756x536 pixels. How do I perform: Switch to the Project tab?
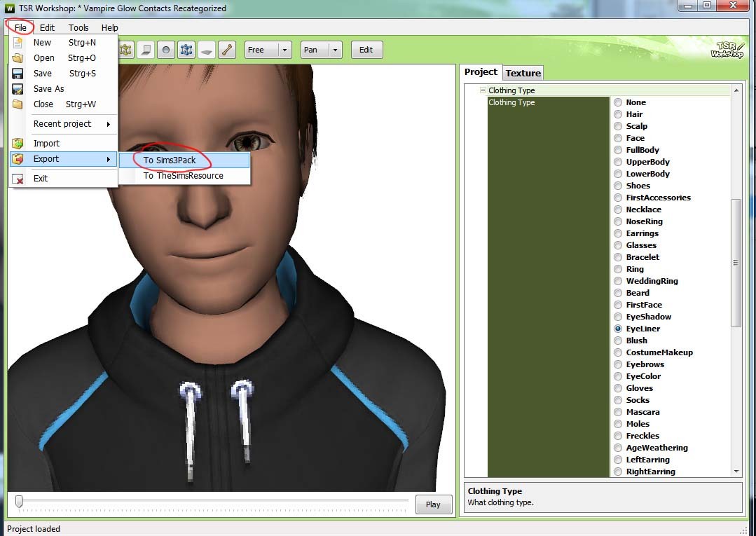click(481, 72)
